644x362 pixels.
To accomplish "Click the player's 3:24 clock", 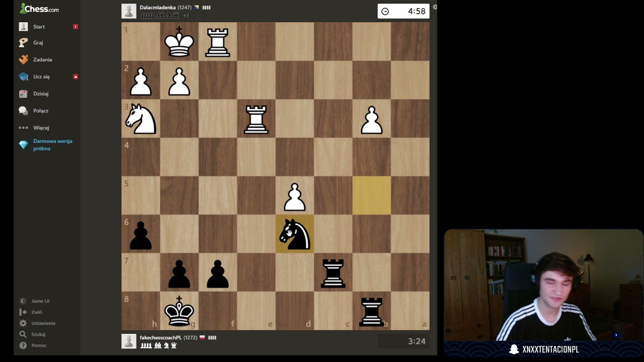I will pos(404,341).
